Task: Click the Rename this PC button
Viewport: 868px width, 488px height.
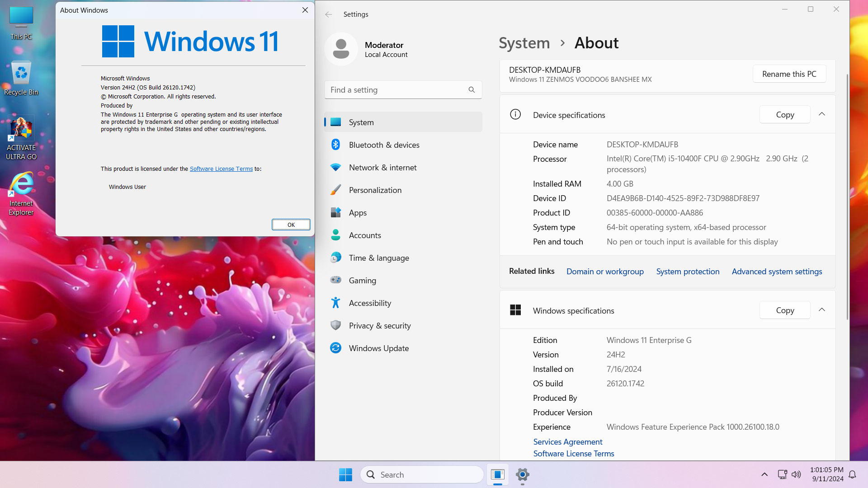Action: coord(789,74)
